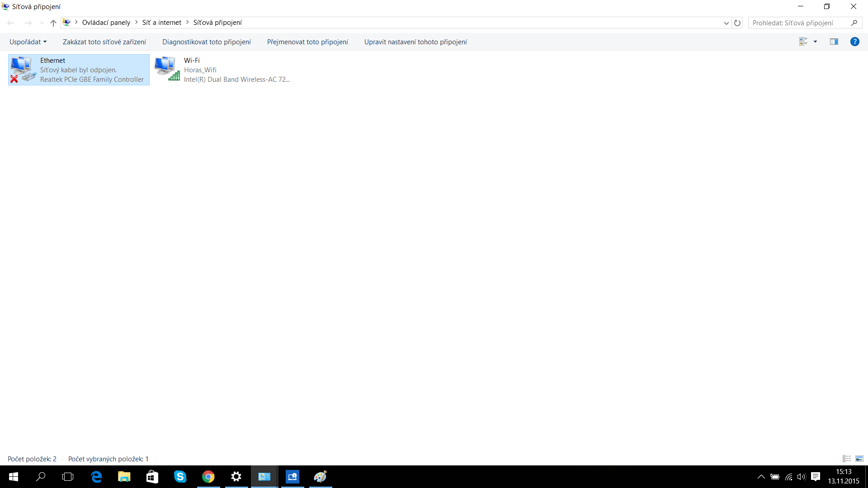Click Upravit nastavení tohoto připojení

tap(415, 42)
